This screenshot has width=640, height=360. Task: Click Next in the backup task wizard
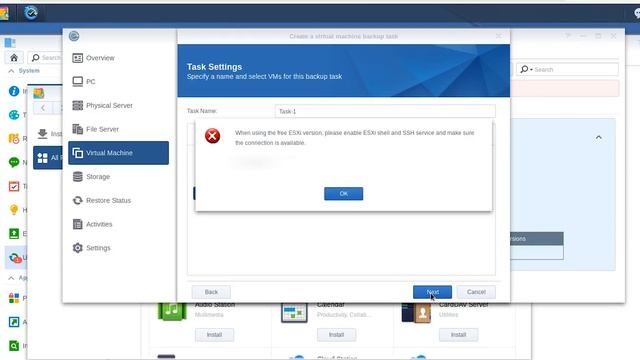tap(432, 292)
